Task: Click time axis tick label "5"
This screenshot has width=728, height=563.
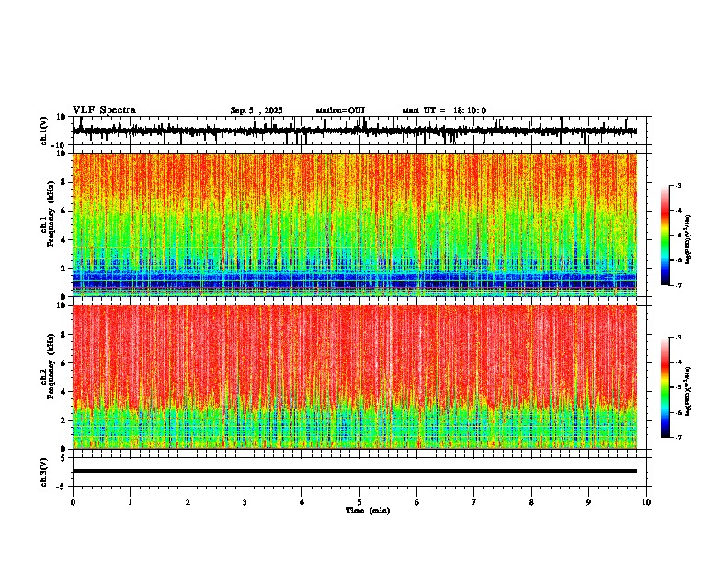Action: (x=359, y=502)
